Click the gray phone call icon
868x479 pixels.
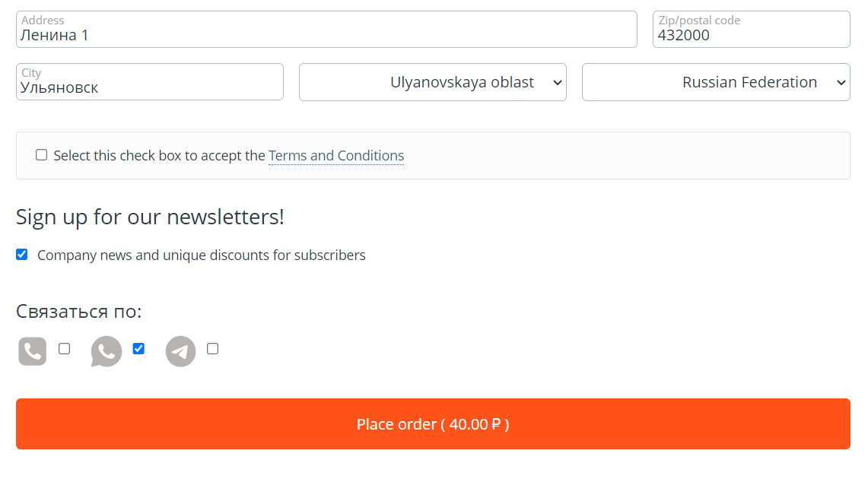33,351
